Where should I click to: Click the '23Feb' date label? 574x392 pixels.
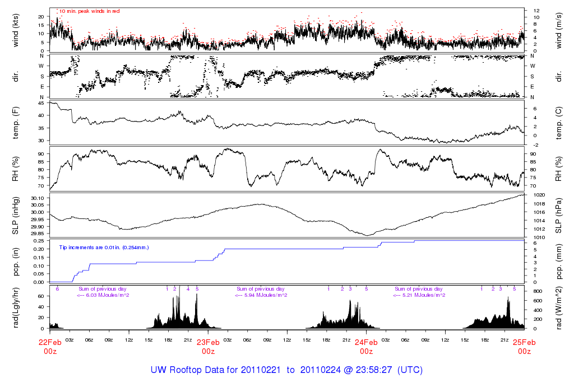pos(208,343)
